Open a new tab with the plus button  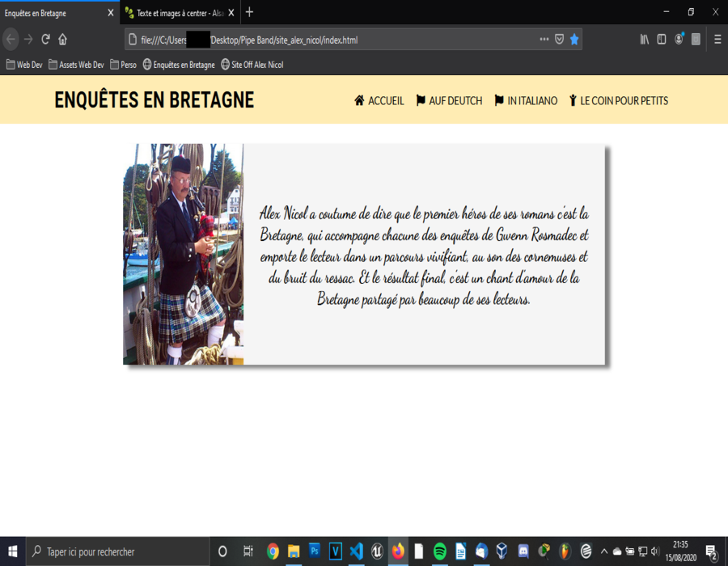[x=249, y=12]
